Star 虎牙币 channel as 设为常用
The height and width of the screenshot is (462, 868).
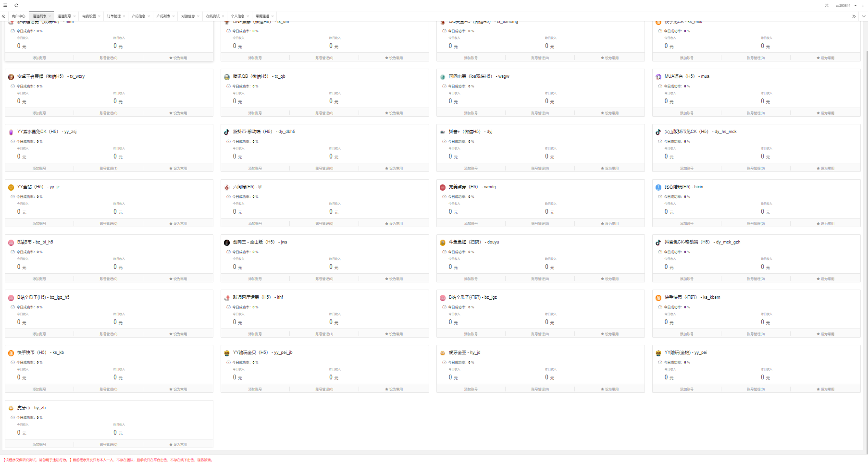(x=178, y=445)
